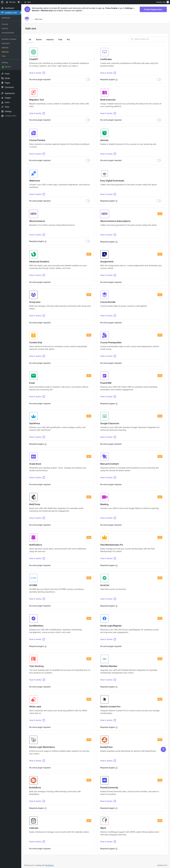Show required plugins info for WooCommerce Subscriptions

click(x=117, y=242)
